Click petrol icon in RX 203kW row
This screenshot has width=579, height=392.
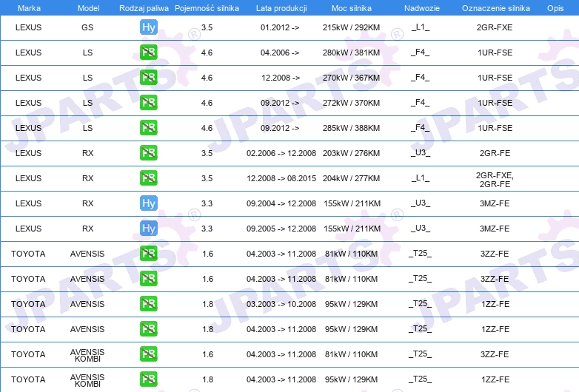[x=149, y=152]
